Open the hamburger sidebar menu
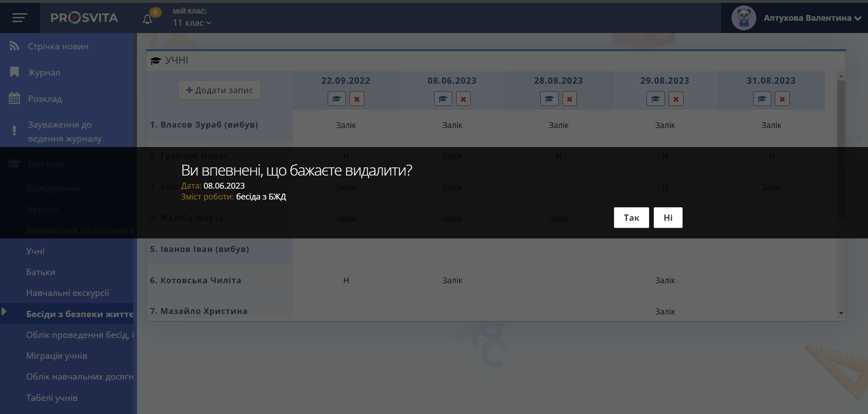 (x=19, y=18)
